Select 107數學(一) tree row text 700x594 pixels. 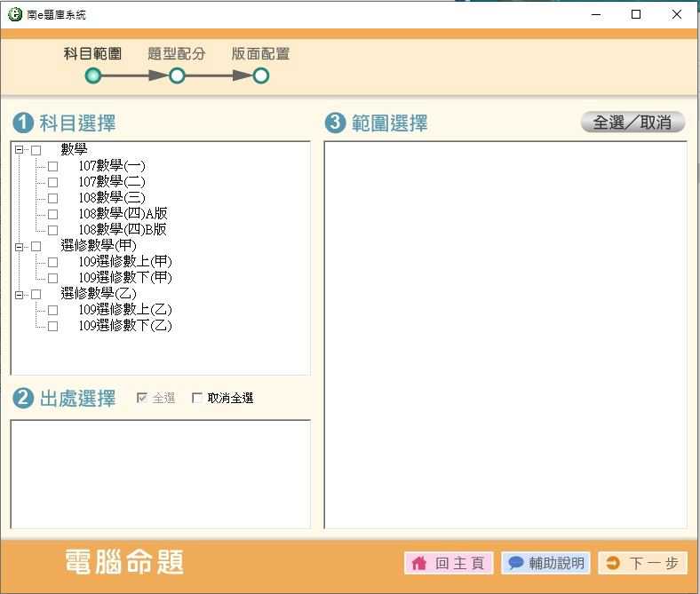(x=112, y=165)
